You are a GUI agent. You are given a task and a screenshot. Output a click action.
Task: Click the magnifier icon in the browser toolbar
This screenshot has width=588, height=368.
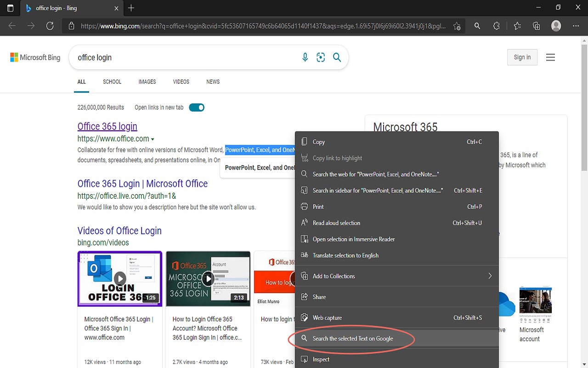point(477,26)
